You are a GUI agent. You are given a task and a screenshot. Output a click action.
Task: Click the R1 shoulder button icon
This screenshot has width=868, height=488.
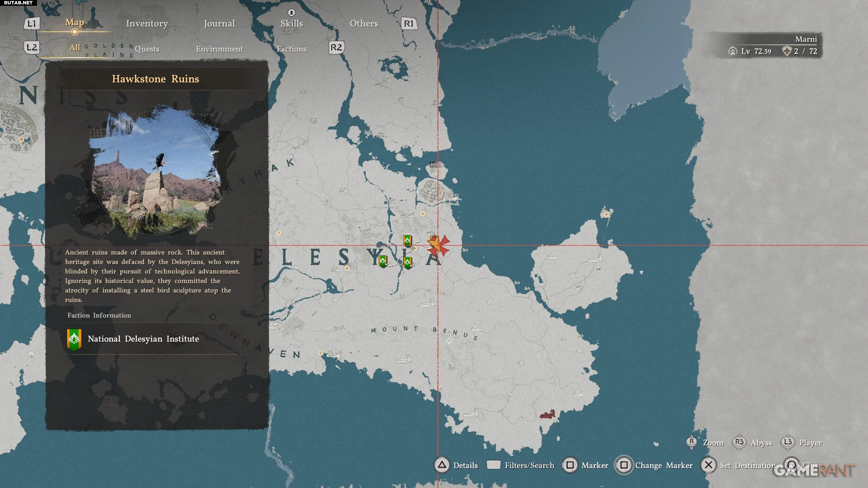click(409, 23)
